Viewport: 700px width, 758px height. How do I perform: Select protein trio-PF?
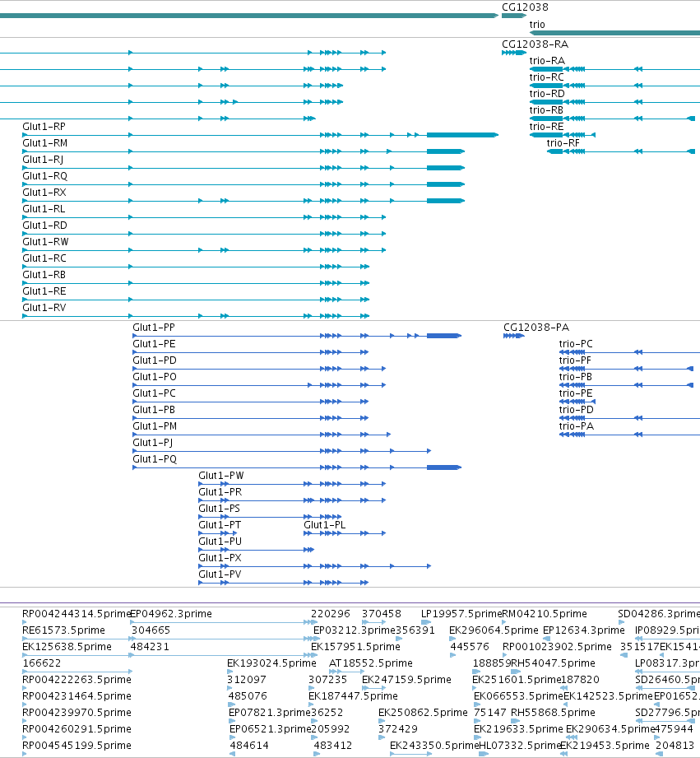575,360
